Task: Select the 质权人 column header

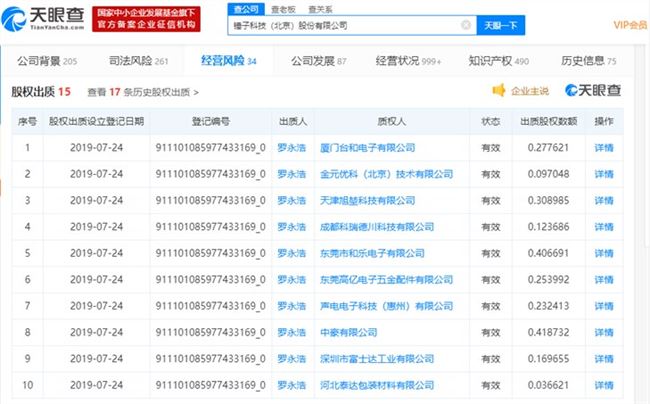Action: (x=391, y=121)
